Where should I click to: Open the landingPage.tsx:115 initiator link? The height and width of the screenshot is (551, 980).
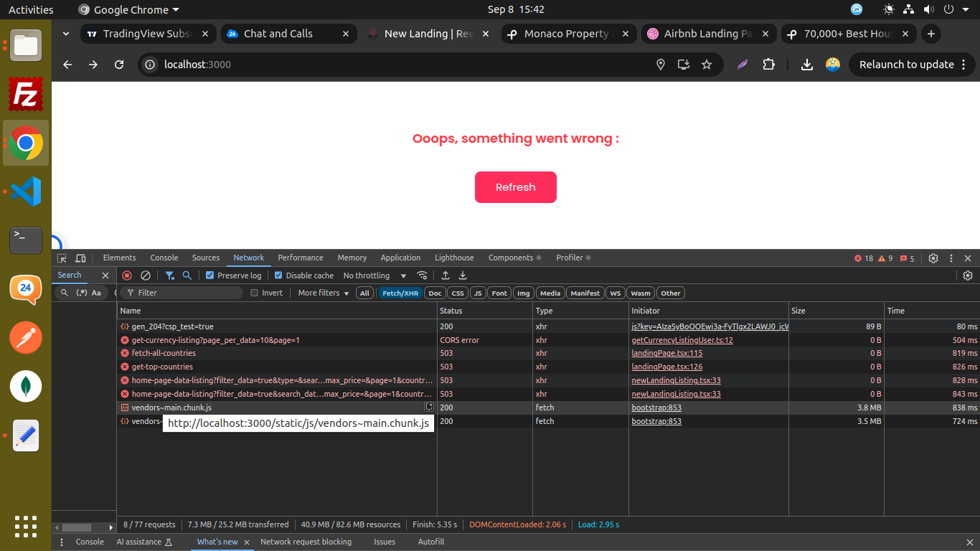pos(666,353)
